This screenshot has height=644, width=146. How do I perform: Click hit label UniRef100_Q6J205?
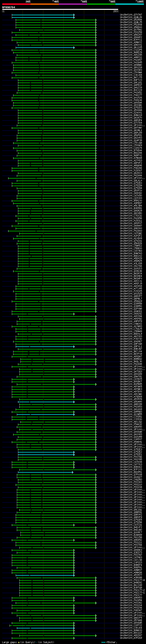(x=131, y=48)
